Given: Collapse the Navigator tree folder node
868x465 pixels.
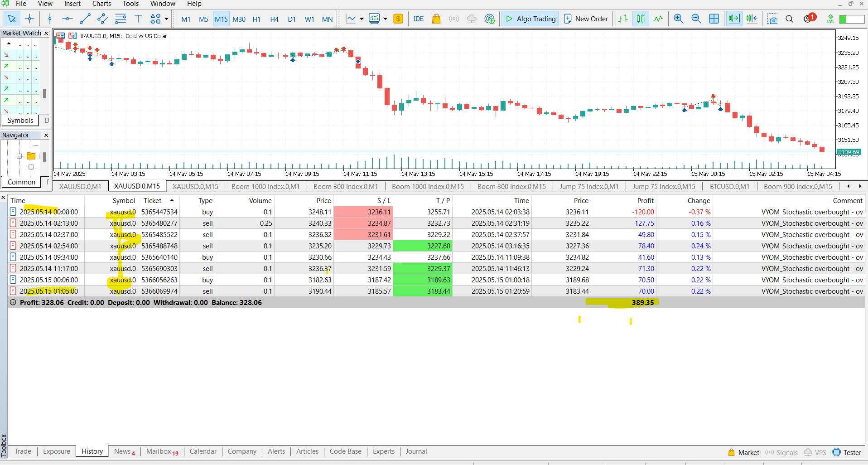Looking at the screenshot, I should [19, 156].
